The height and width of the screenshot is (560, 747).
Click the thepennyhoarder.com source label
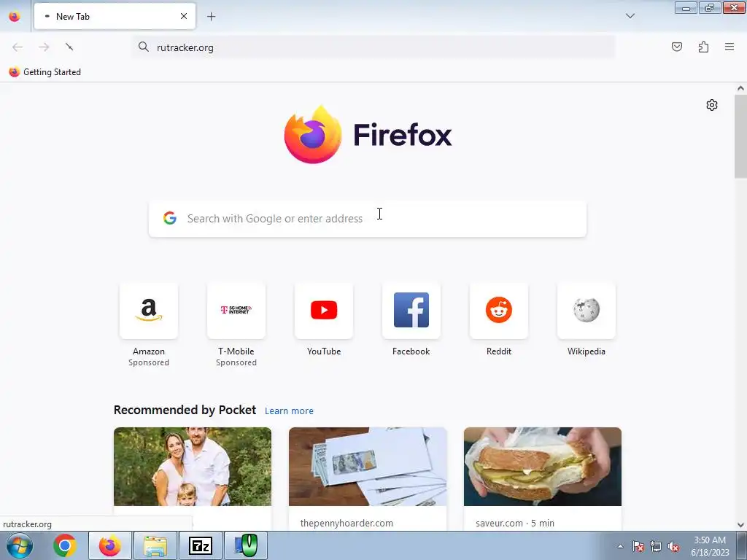pyautogui.click(x=347, y=523)
